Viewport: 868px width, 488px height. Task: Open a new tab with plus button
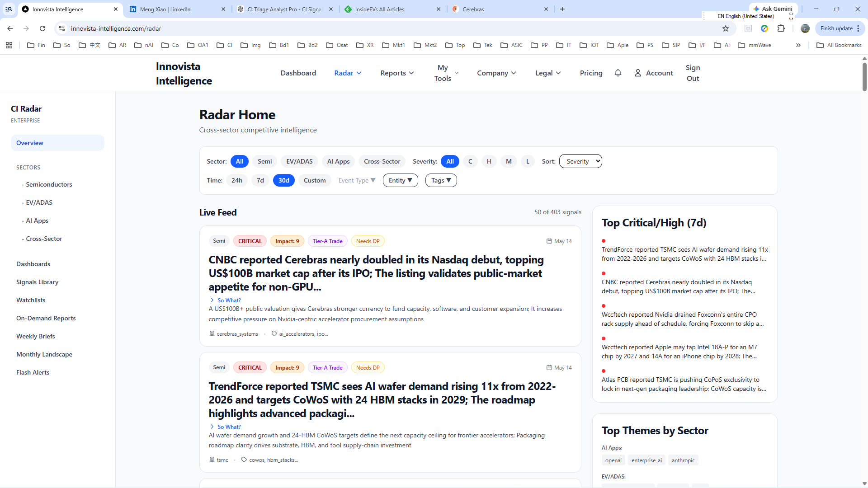[x=562, y=9]
